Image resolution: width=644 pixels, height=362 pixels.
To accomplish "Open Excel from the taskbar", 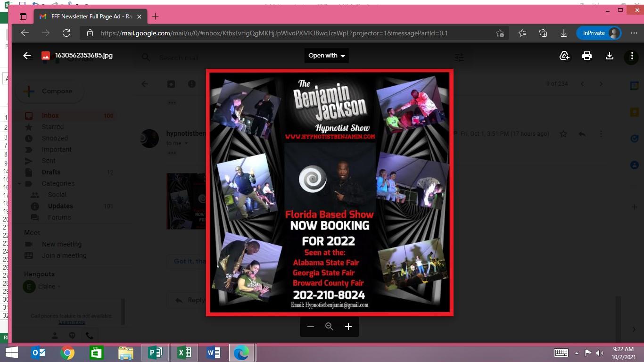I will [184, 353].
